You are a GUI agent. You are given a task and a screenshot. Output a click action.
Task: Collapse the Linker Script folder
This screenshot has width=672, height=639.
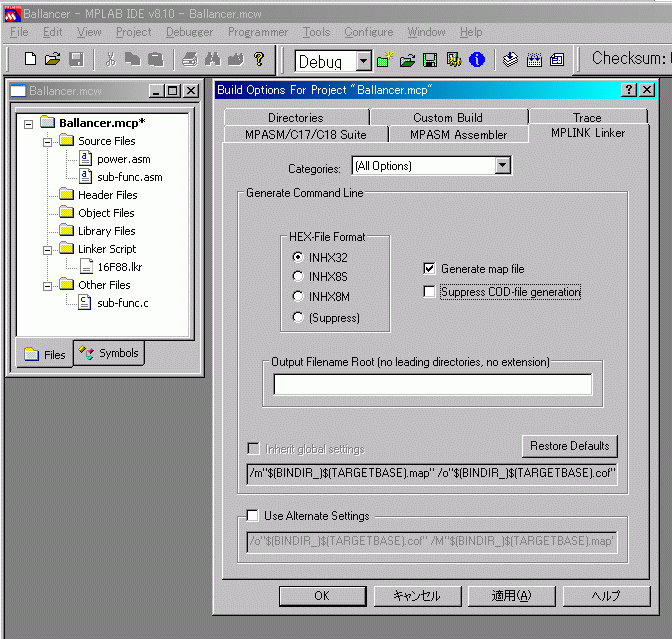(47, 250)
